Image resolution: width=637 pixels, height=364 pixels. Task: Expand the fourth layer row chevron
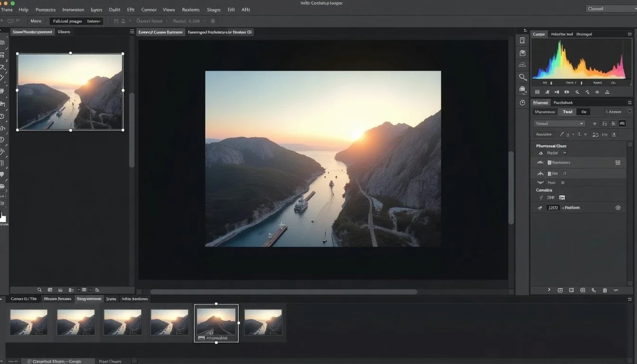pyautogui.click(x=540, y=182)
